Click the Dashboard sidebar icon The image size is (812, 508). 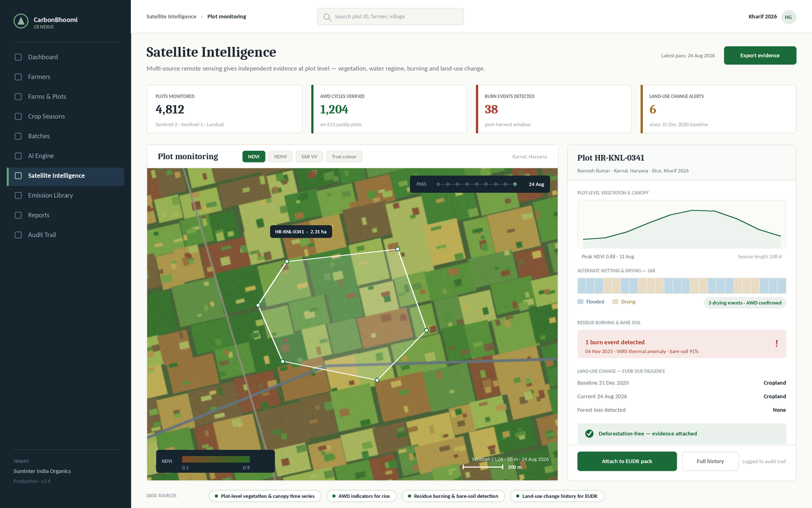pos(18,57)
